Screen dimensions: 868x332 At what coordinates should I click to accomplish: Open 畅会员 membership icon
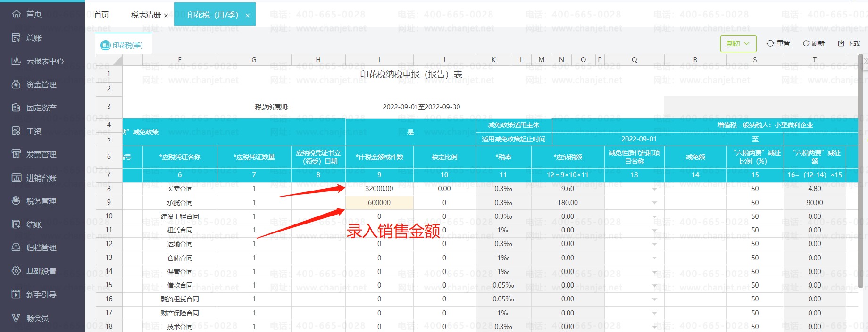[x=16, y=318]
